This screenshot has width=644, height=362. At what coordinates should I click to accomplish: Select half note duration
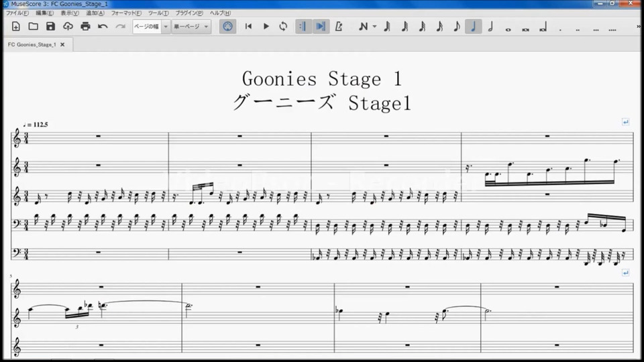point(490,27)
